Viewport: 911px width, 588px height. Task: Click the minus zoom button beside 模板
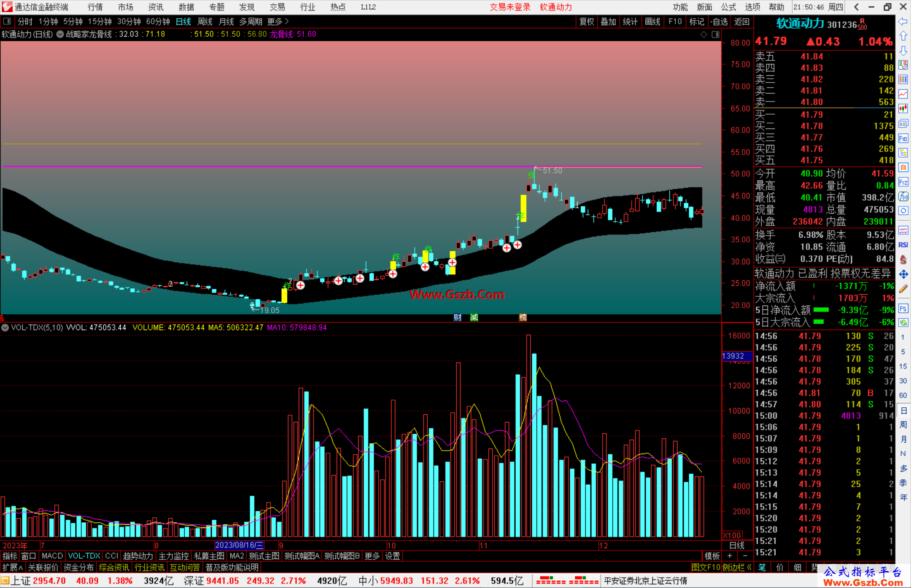[x=745, y=556]
